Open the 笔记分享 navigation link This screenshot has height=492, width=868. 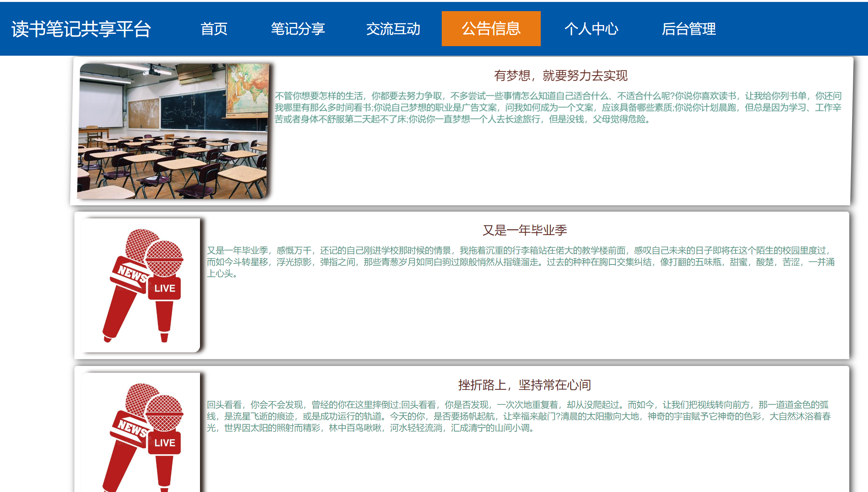point(298,29)
